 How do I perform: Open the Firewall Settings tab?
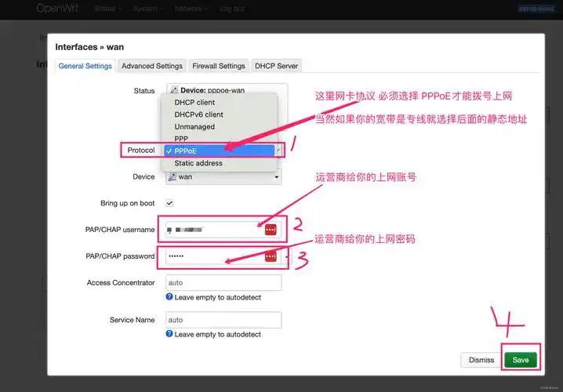click(219, 66)
